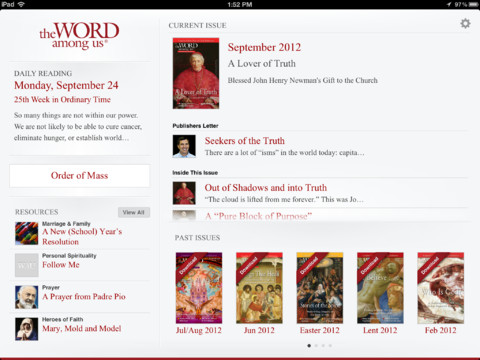Tap the Padre Pio portrait thumbnail
Viewport: 480px width, 360px height.
26,297
